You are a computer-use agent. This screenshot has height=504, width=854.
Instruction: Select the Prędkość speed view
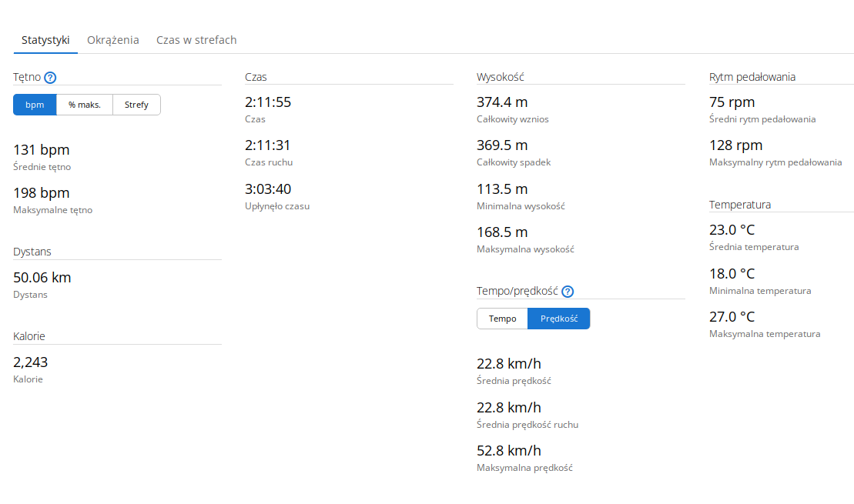tap(559, 319)
